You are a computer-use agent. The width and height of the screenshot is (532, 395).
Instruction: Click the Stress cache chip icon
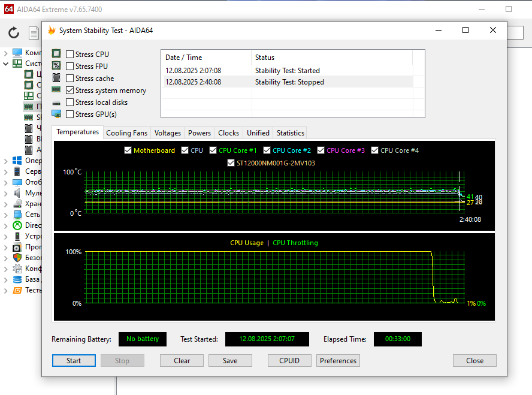coord(56,78)
